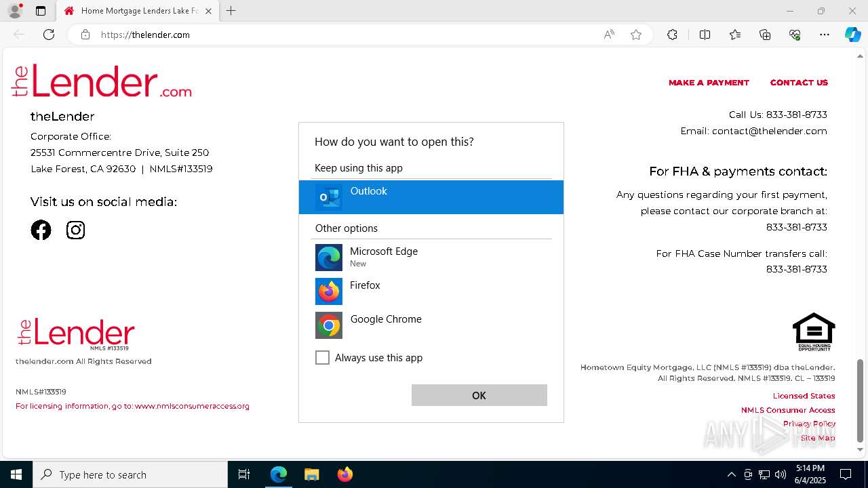Launch the Copilot sidebar icon
The width and height of the screenshot is (868, 488).
coord(852,35)
